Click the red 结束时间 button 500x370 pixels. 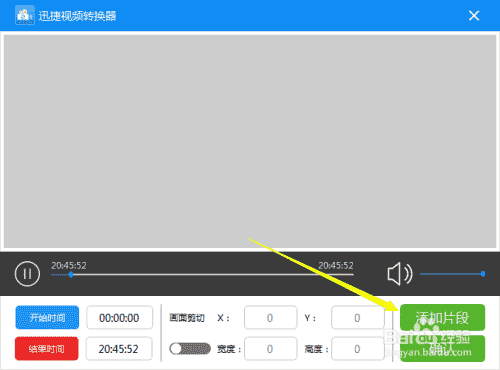tap(47, 349)
